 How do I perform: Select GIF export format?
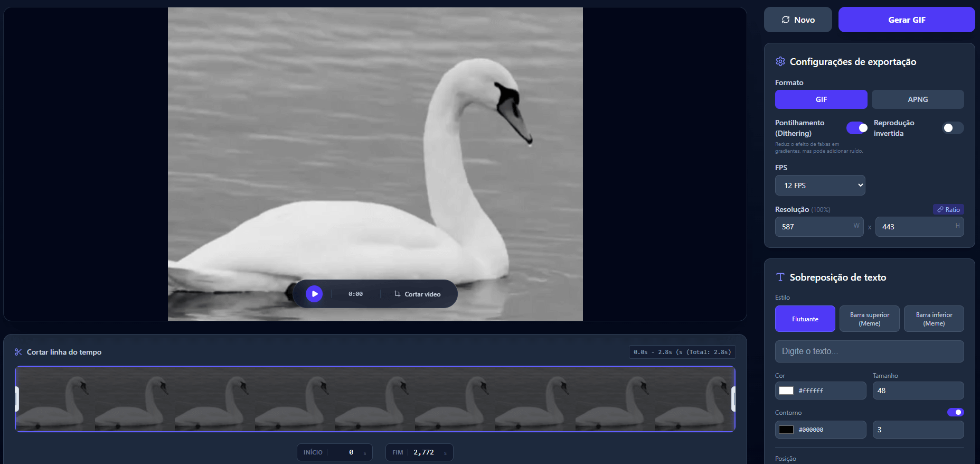tap(821, 99)
